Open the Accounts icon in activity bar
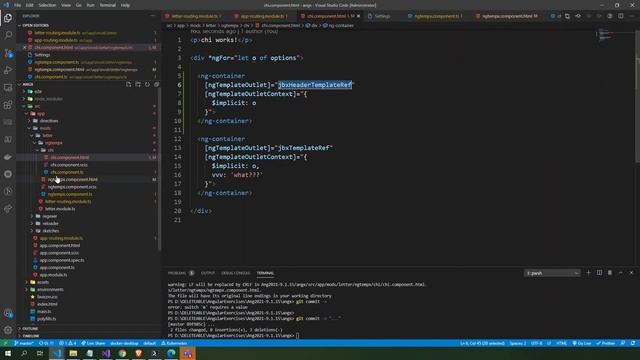This screenshot has width=640, height=360. [x=8, y=313]
